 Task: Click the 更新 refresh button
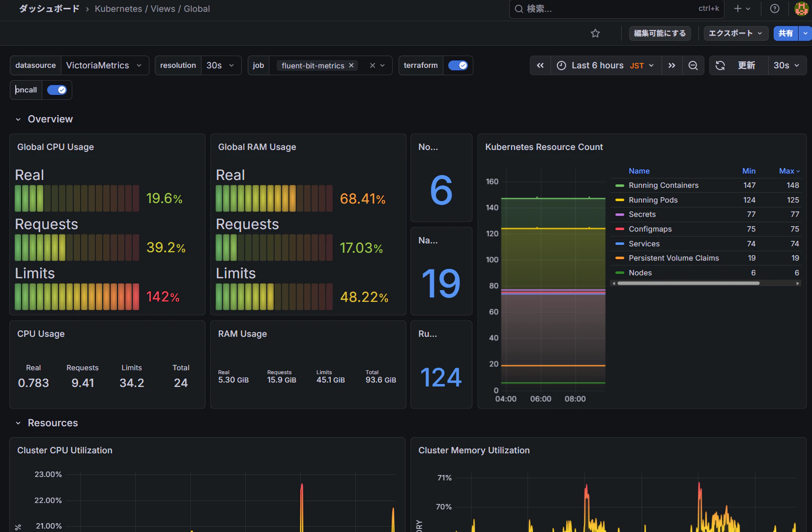(x=746, y=65)
